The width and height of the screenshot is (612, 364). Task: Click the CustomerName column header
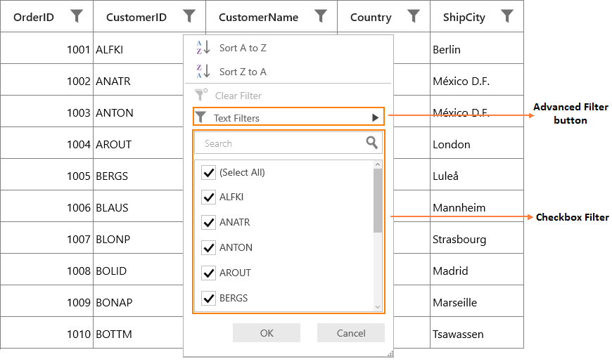pyautogui.click(x=272, y=16)
